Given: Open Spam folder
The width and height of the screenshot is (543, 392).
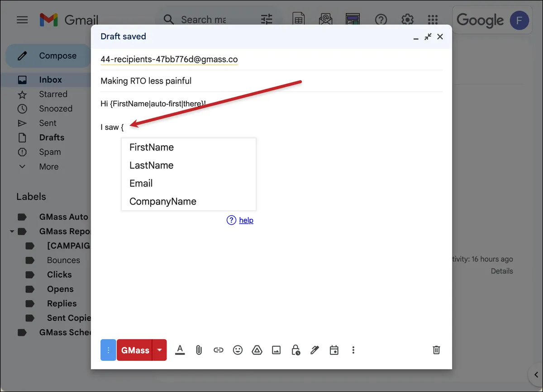Looking at the screenshot, I should (50, 152).
